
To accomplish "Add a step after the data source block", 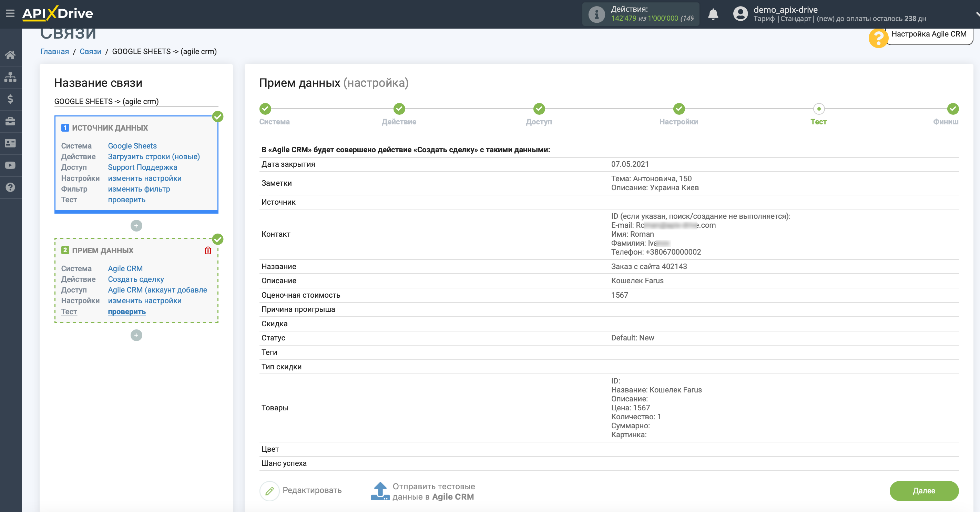I will pos(136,226).
